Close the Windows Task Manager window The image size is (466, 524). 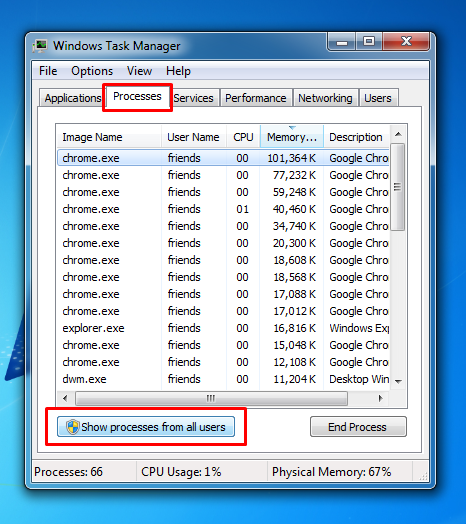[406, 42]
